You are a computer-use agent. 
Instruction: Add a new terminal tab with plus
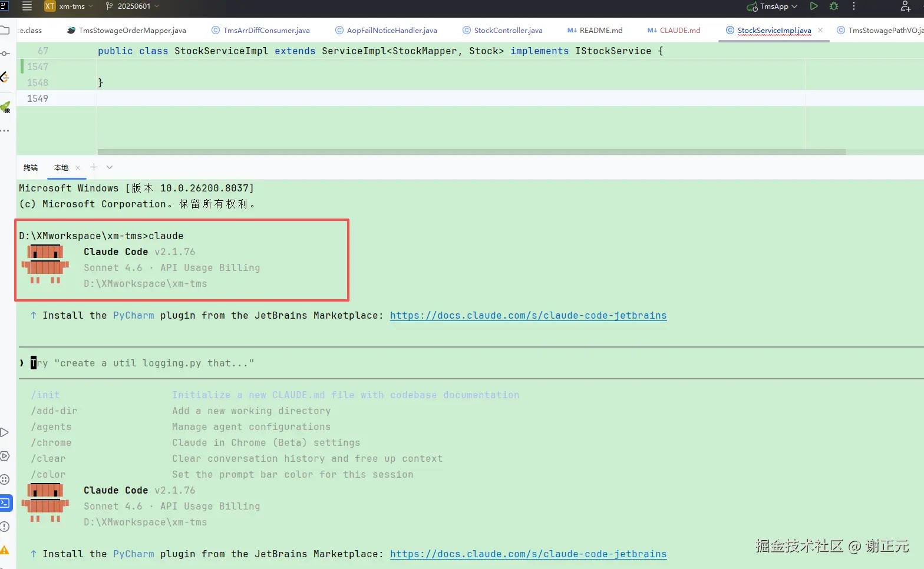(x=94, y=167)
